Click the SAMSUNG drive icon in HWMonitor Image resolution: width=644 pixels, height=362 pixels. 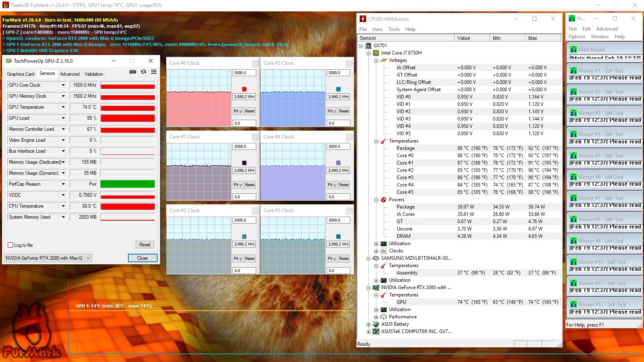[376, 258]
